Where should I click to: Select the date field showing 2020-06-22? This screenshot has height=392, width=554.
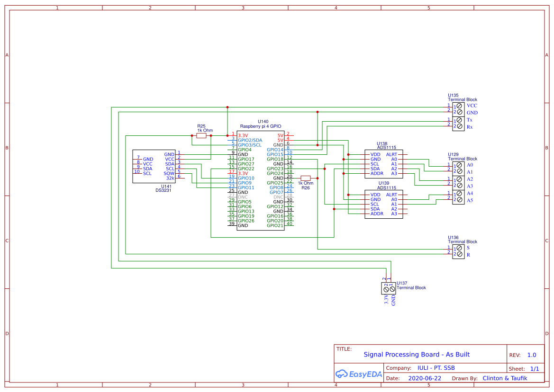click(425, 378)
